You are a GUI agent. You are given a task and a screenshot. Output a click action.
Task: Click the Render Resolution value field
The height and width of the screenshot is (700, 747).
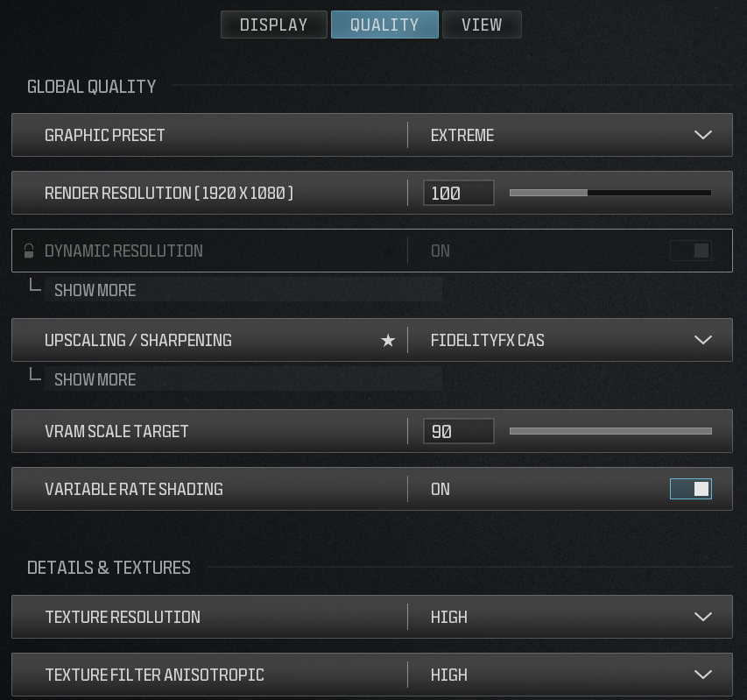(458, 193)
